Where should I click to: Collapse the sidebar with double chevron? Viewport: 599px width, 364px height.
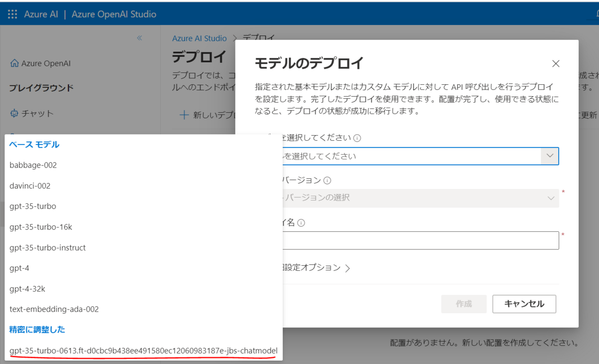coord(140,38)
